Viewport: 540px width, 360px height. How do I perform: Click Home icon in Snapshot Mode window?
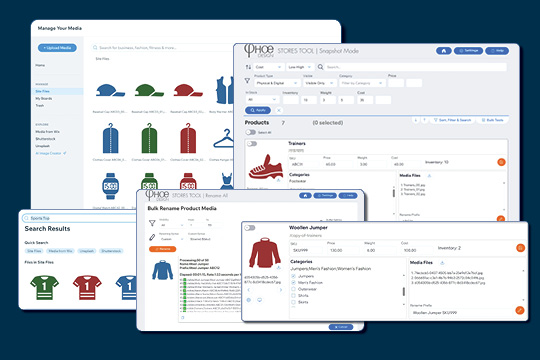(444, 51)
